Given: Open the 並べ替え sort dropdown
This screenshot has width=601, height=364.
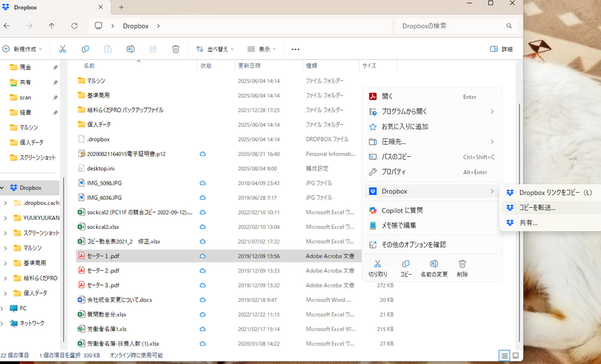Looking at the screenshot, I should tap(216, 49).
